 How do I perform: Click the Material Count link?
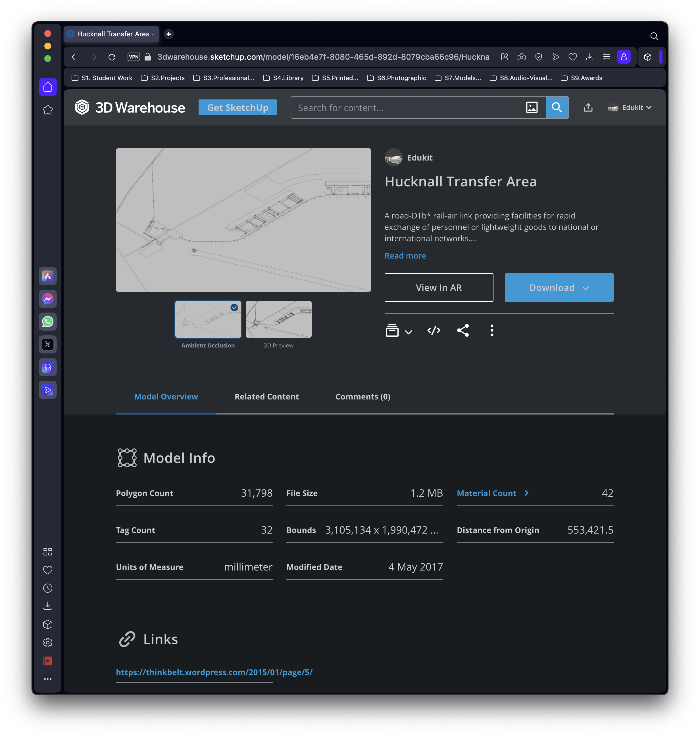tap(487, 493)
